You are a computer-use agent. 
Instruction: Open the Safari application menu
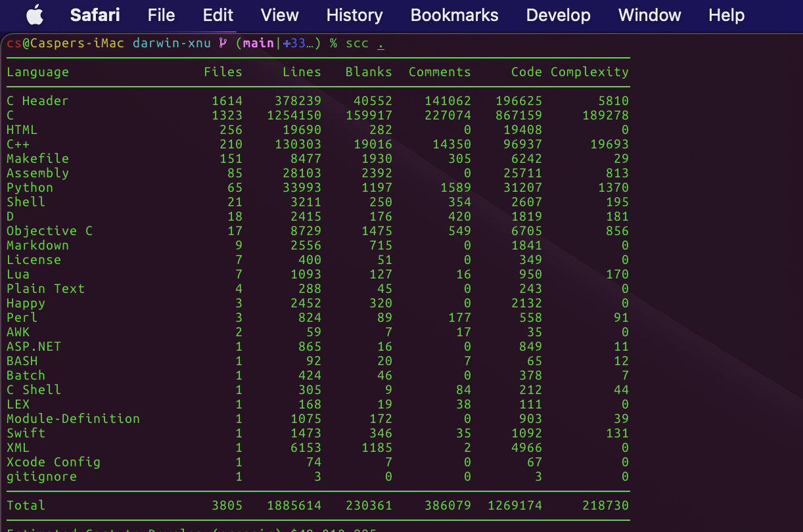pos(95,15)
